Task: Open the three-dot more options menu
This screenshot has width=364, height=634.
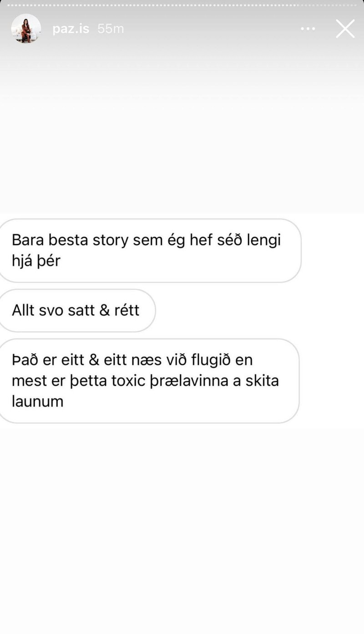Action: click(x=308, y=29)
